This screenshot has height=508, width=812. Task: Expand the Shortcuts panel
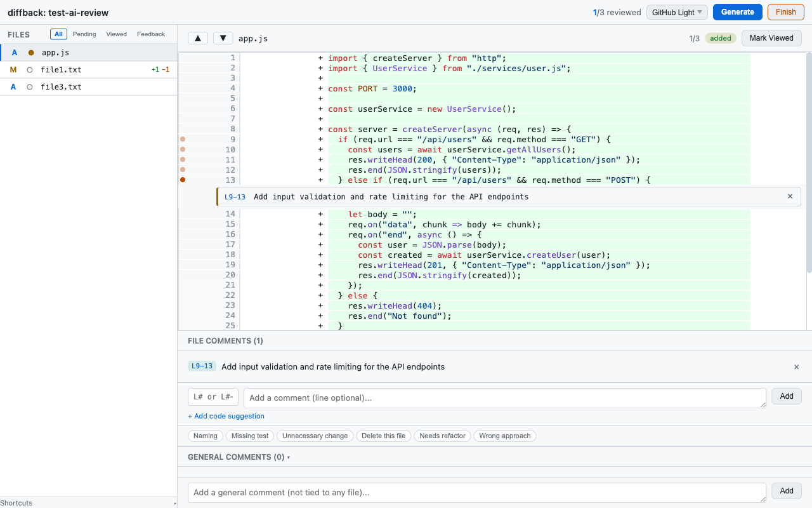tap(16, 503)
